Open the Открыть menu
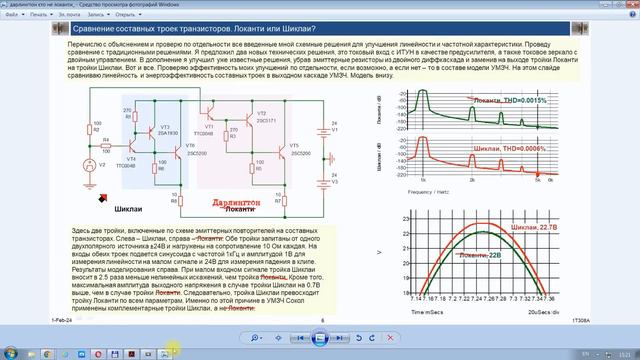640x360 pixels. [x=128, y=14]
